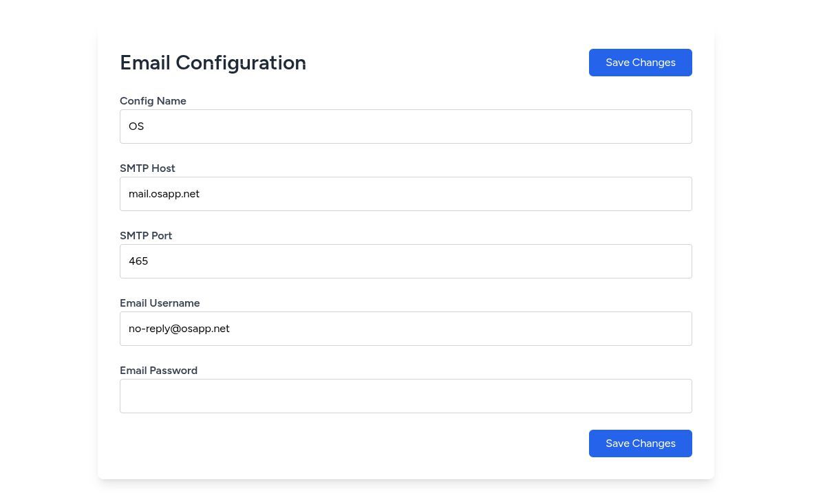Click the "SMTP Host" label text
This screenshot has width=823, height=504.
(x=147, y=168)
